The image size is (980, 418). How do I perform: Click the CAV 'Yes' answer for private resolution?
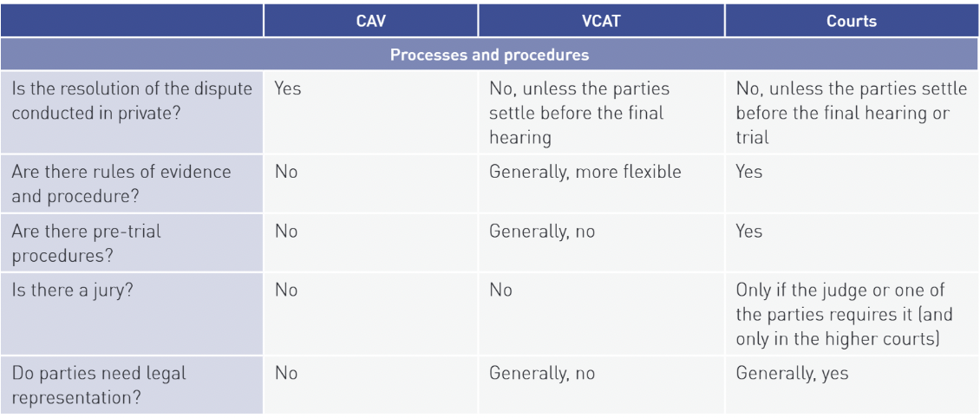click(288, 88)
